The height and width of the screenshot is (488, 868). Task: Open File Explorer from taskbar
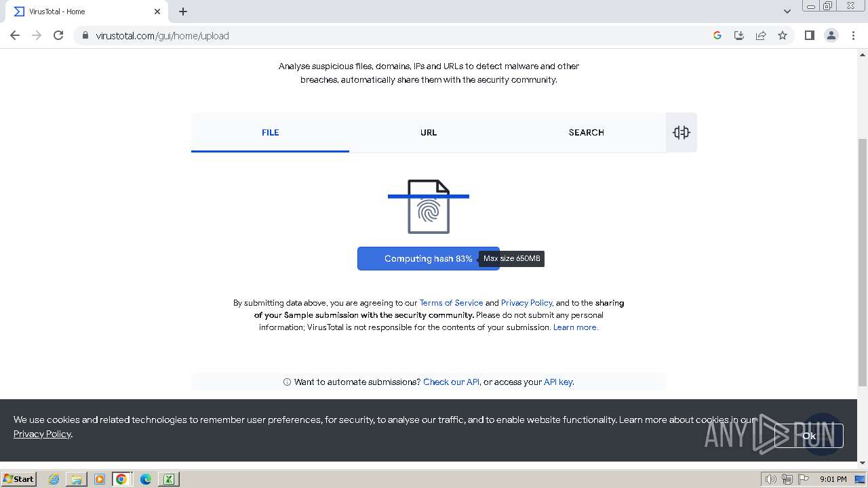point(77,479)
